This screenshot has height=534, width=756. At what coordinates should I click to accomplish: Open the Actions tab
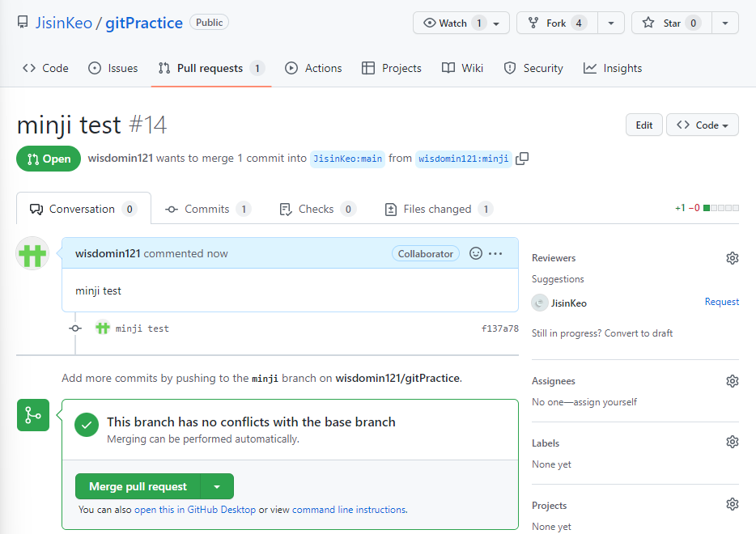tap(313, 69)
